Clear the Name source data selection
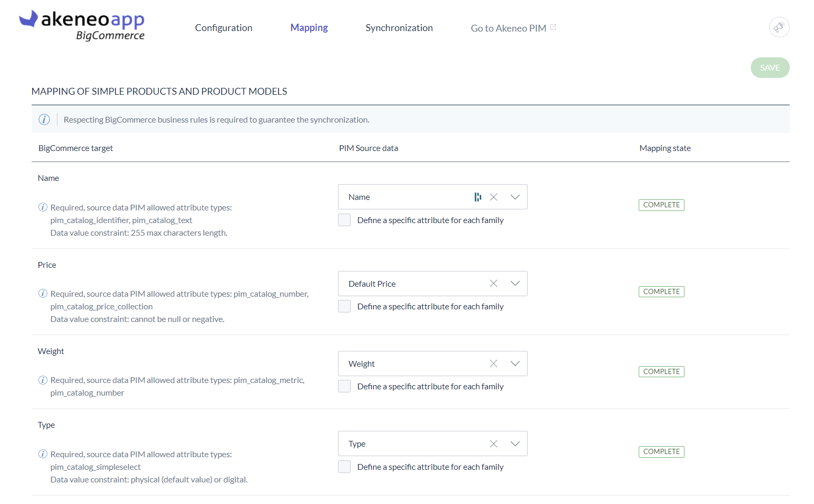Image resolution: width=814 pixels, height=504 pixels. click(493, 197)
